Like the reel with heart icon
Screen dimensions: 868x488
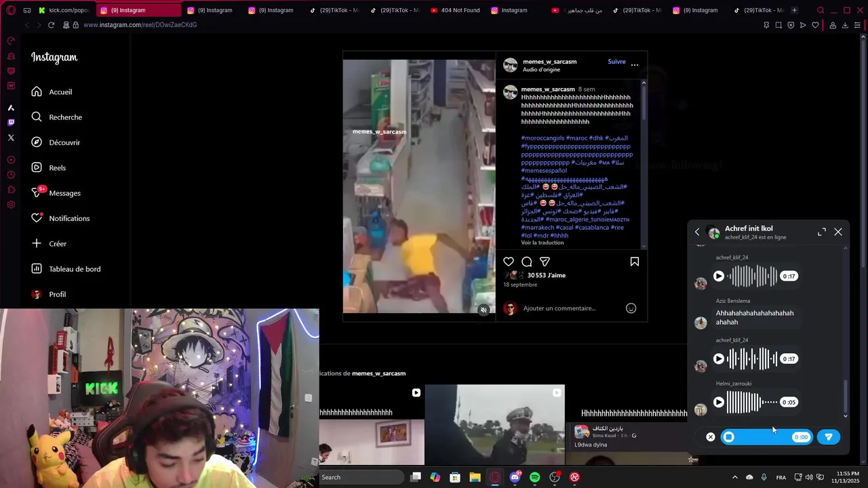pyautogui.click(x=509, y=262)
